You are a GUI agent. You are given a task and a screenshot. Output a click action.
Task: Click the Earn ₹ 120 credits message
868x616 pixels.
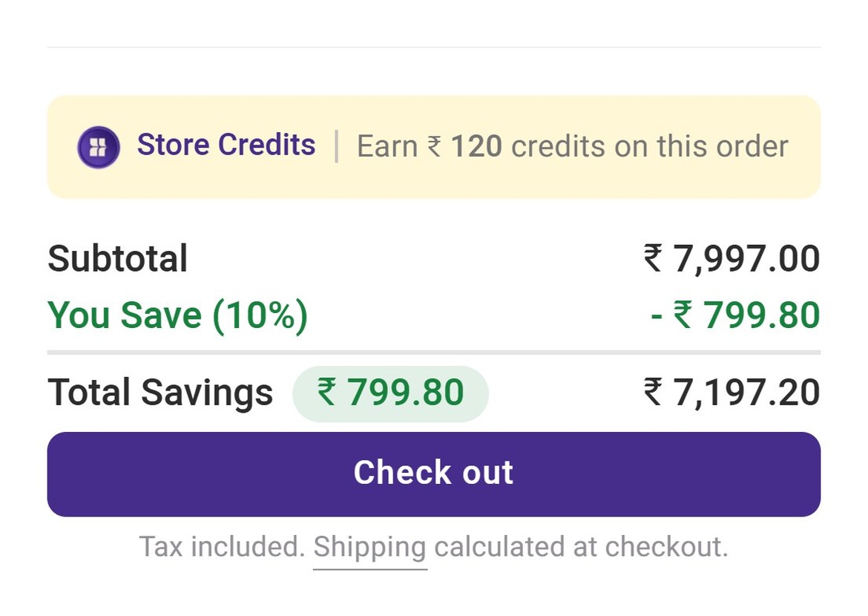(573, 147)
